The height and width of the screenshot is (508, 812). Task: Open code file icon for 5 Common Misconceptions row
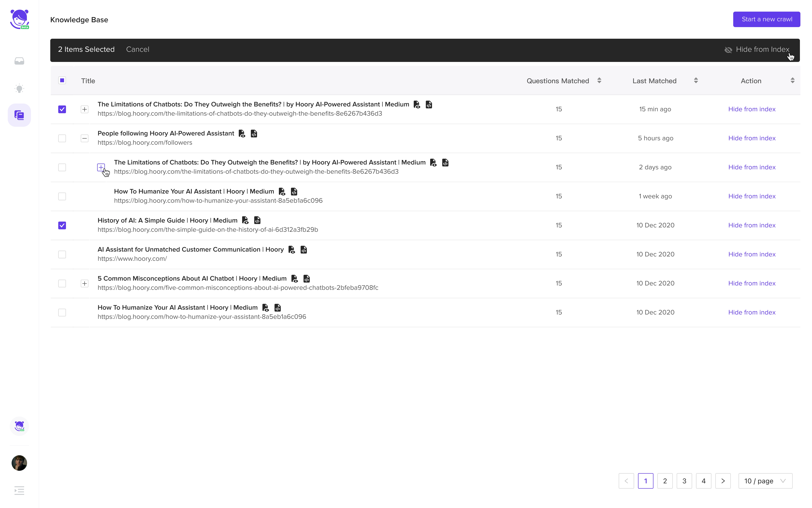(x=307, y=279)
